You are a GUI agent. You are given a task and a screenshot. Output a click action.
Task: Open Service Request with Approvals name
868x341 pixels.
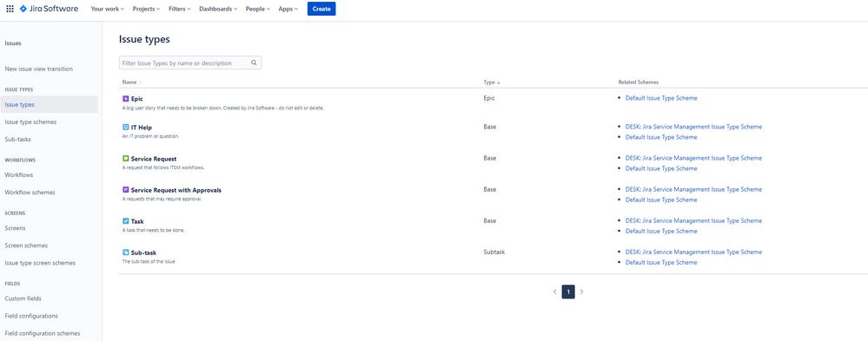click(x=176, y=190)
